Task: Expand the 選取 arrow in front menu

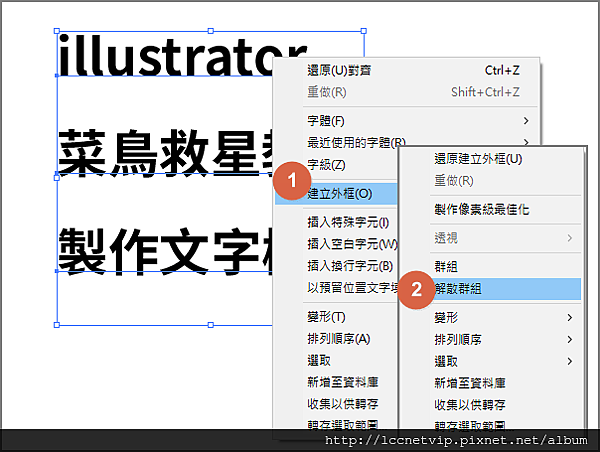Action: tap(570, 361)
